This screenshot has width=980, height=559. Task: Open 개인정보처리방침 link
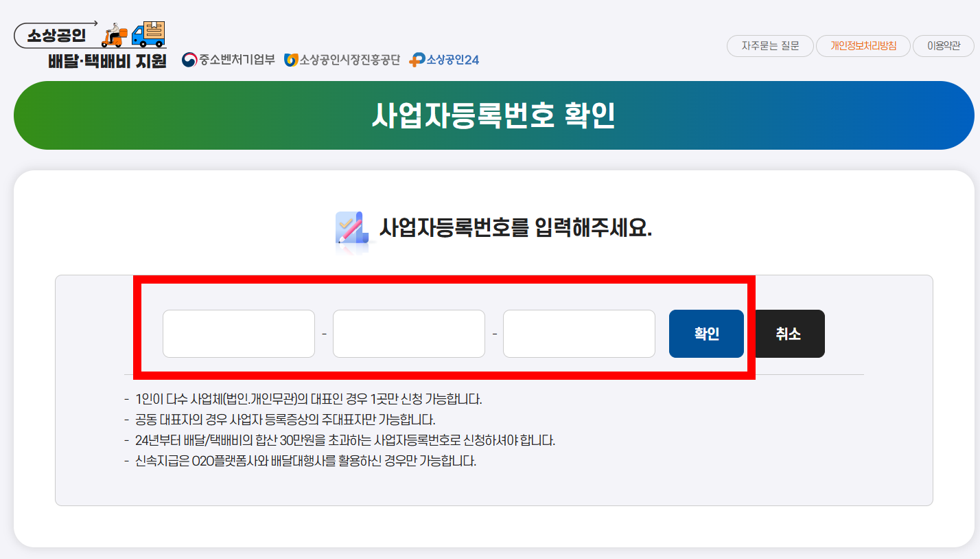click(x=863, y=46)
